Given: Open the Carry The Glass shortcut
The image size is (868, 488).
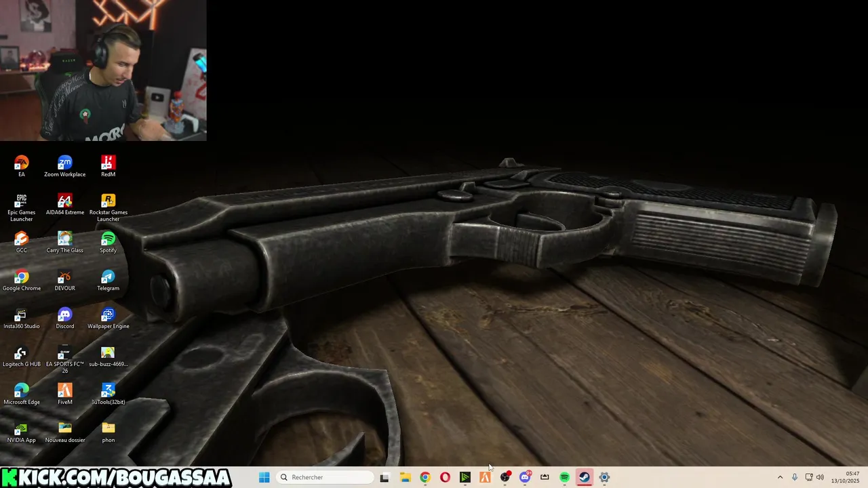Looking at the screenshot, I should (x=65, y=242).
